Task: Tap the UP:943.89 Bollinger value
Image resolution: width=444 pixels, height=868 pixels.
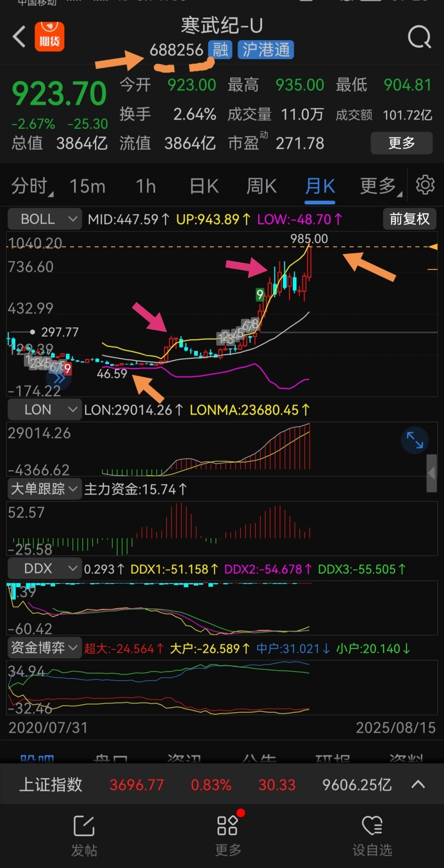Action: 213,219
